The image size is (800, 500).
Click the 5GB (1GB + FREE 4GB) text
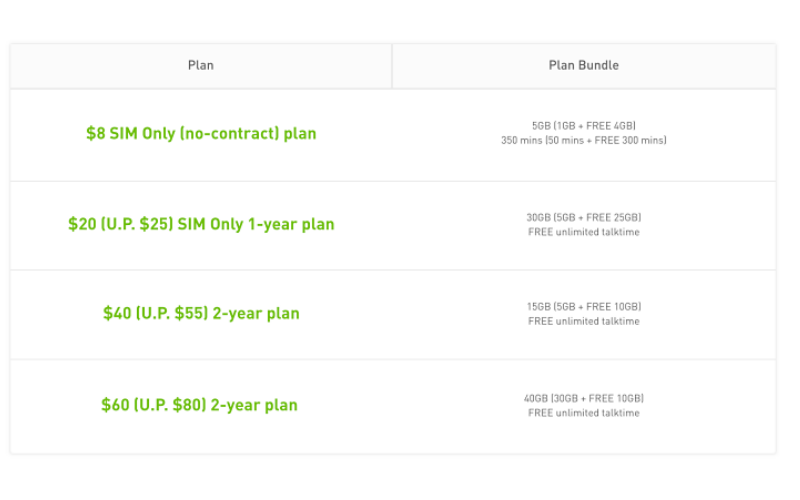coord(583,126)
